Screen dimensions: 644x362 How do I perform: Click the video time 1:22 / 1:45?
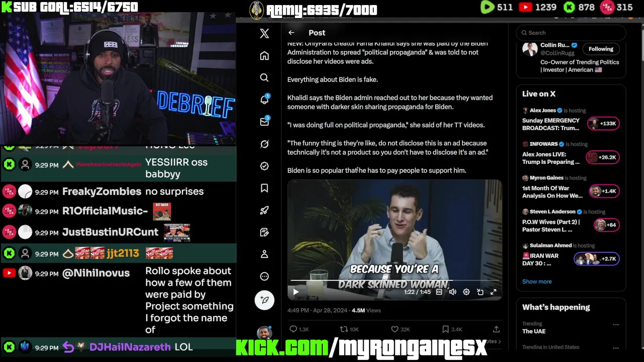click(417, 292)
